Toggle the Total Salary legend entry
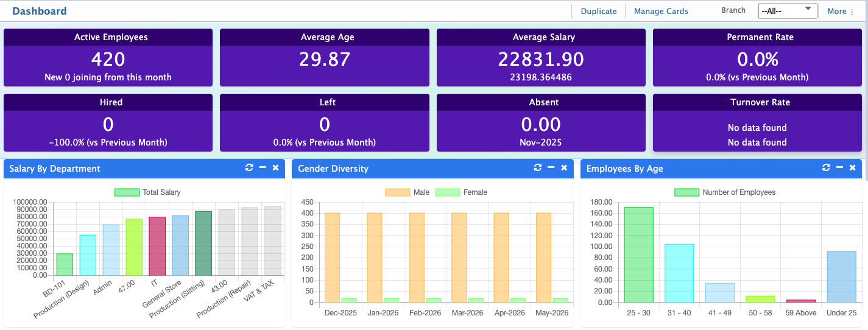Screen dimensions: 868x330 pyautogui.click(x=148, y=192)
